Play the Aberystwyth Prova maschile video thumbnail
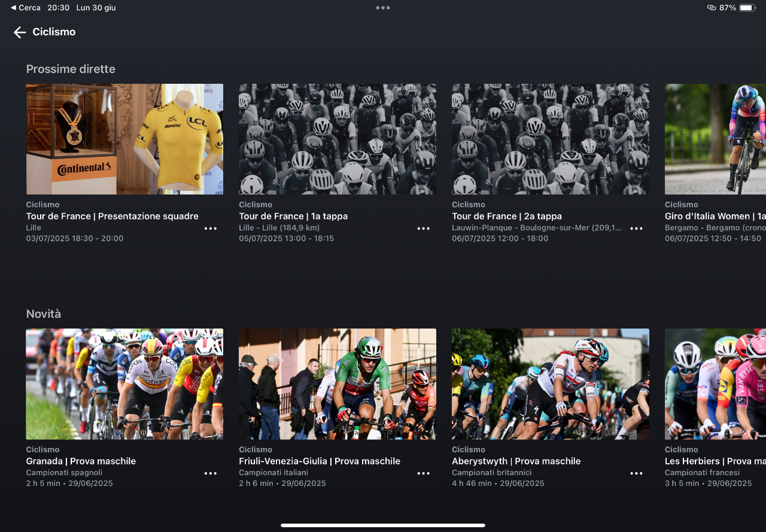This screenshot has width=766, height=532. pos(551,384)
